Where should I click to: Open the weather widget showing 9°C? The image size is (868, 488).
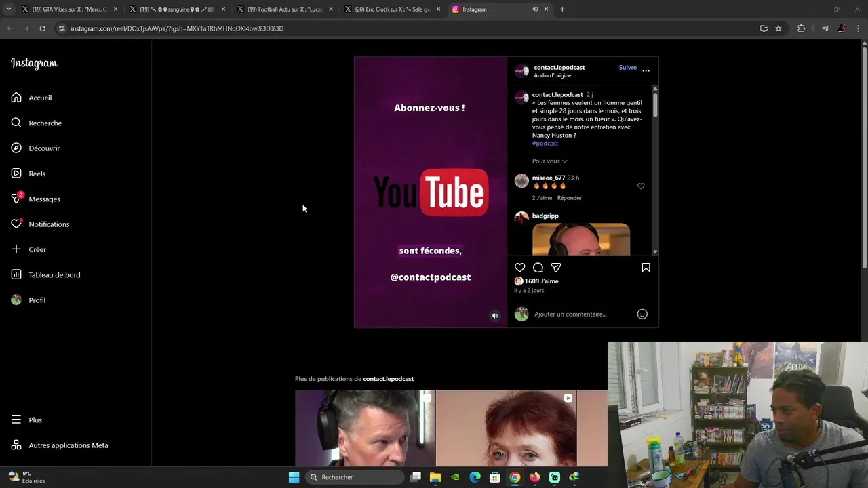point(26,477)
